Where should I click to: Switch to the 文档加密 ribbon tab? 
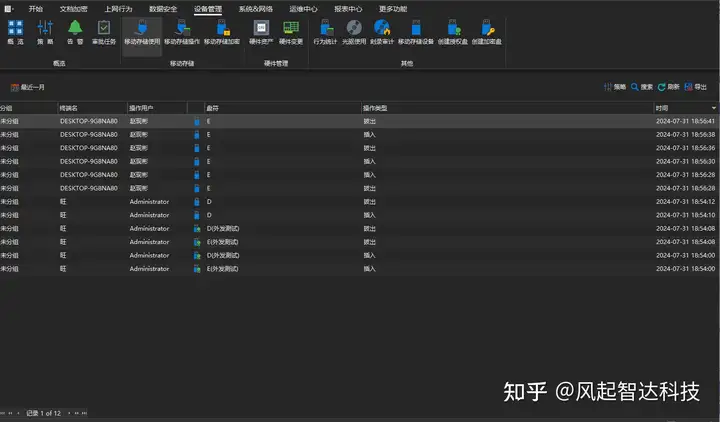point(73,9)
